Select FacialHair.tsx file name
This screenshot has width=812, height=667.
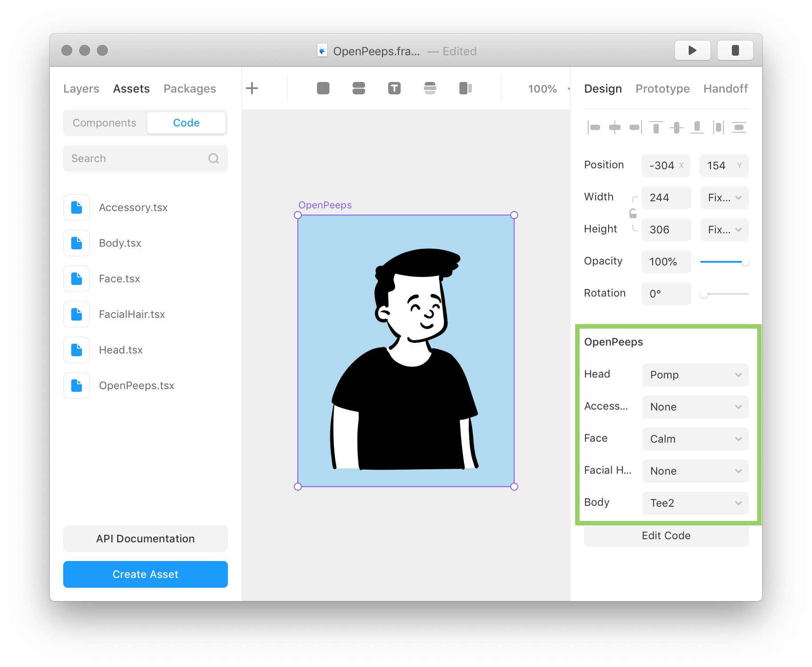(x=132, y=314)
